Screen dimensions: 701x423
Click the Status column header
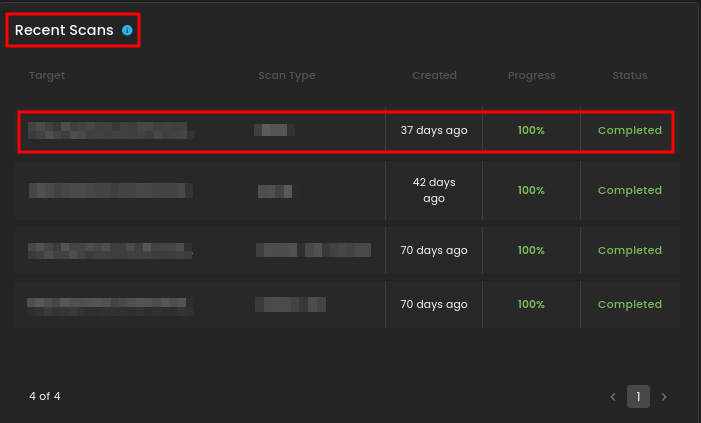click(x=630, y=76)
